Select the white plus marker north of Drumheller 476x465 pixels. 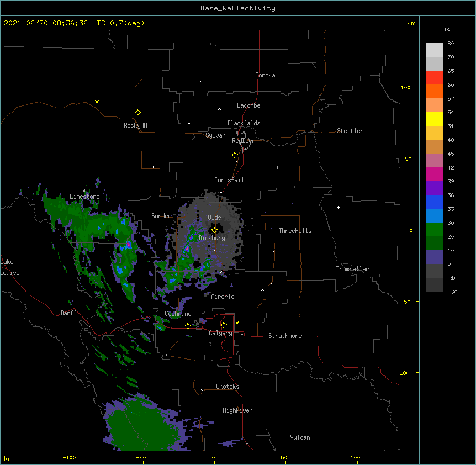[338, 207]
